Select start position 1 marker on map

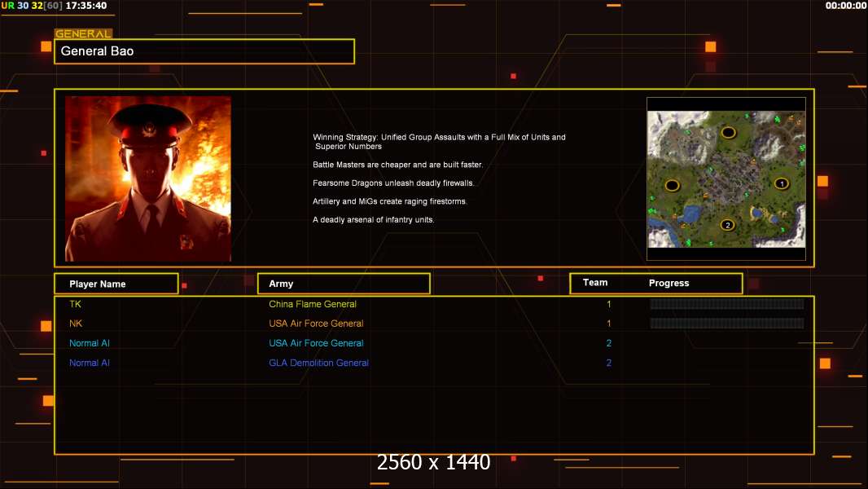coord(782,183)
